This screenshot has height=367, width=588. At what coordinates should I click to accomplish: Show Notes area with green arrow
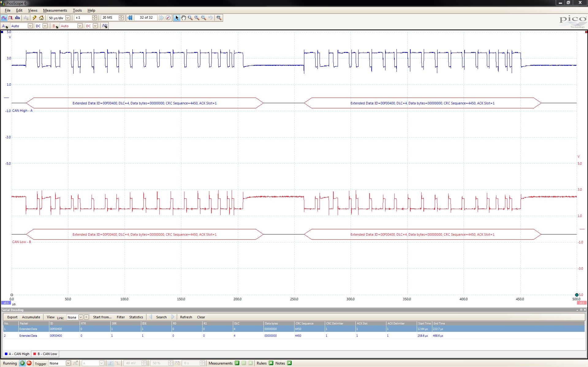coord(290,363)
